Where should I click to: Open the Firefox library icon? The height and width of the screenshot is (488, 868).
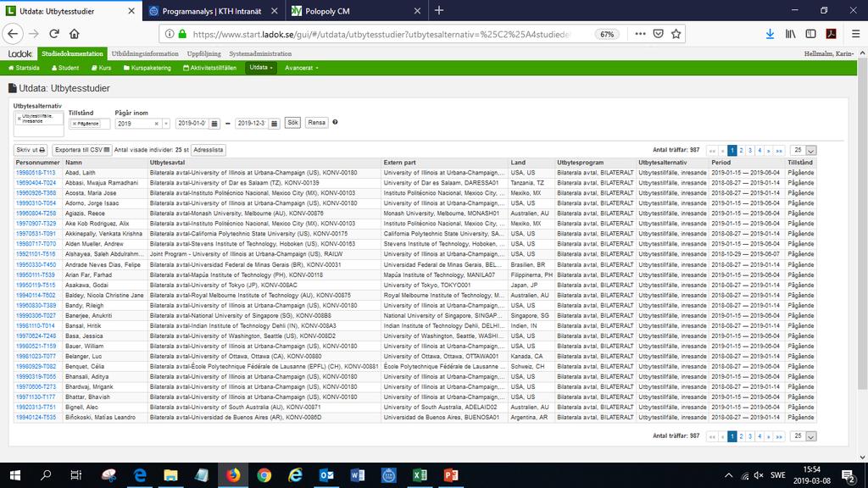(791, 34)
